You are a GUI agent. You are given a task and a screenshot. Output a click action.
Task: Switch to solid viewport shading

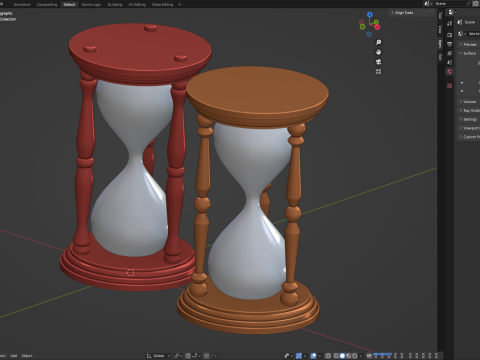(342, 356)
